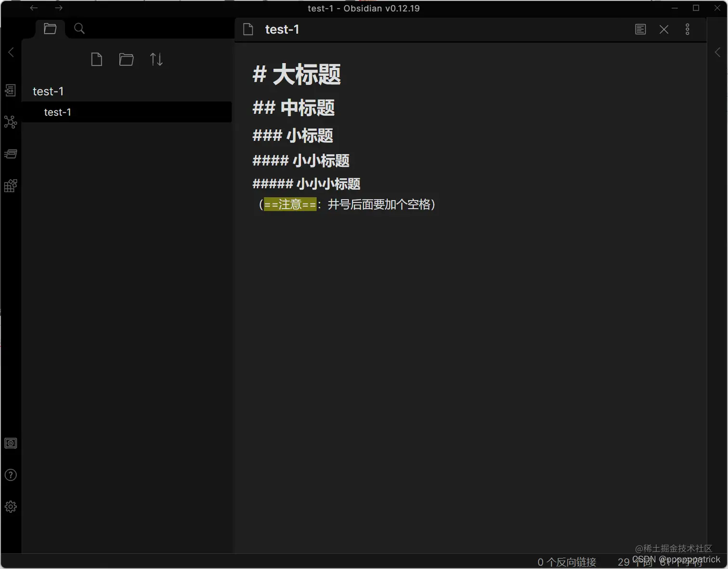Navigate forward with the right arrow
728x569 pixels.
58,8
